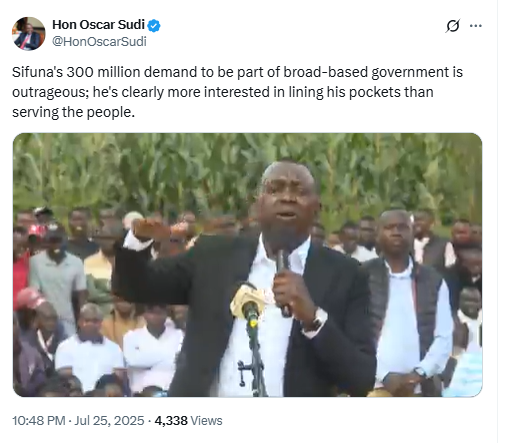
Task: Open the Hon Oscar Sudi display name
Action: [x=98, y=25]
